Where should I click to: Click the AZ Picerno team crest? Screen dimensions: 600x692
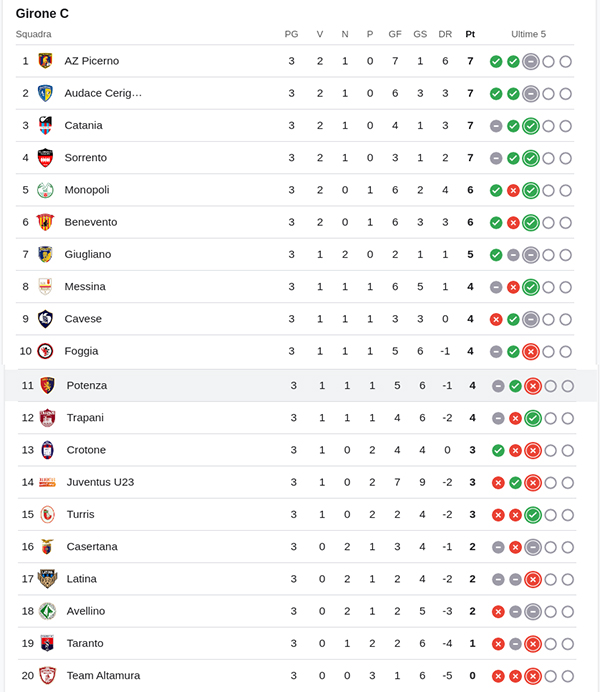[x=45, y=61]
